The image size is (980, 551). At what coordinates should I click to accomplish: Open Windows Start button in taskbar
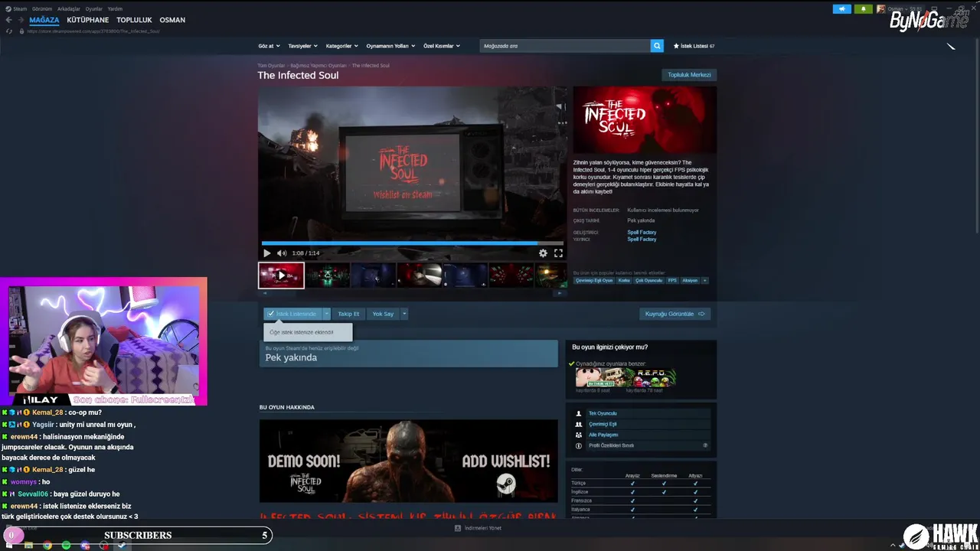[x=9, y=545]
